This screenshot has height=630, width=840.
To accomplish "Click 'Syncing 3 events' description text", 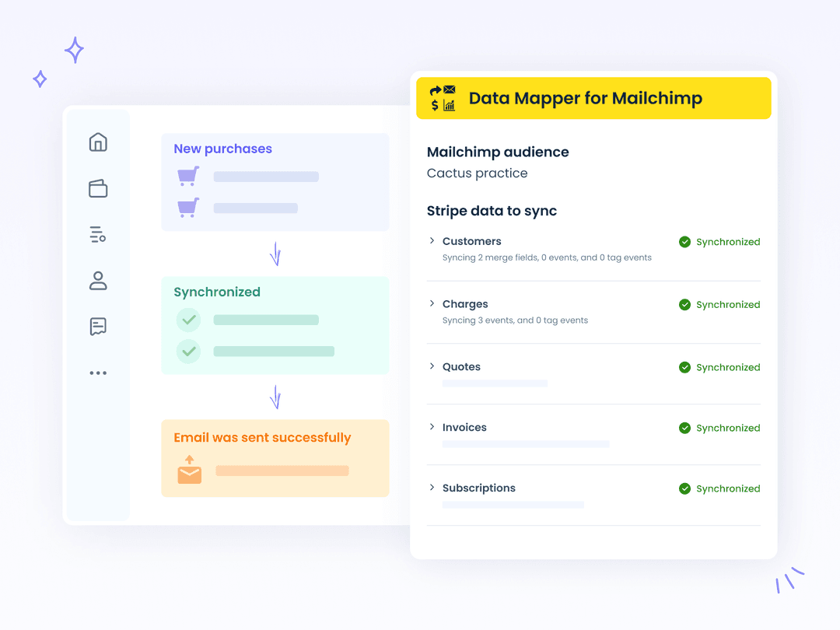I will pyautogui.click(x=515, y=320).
